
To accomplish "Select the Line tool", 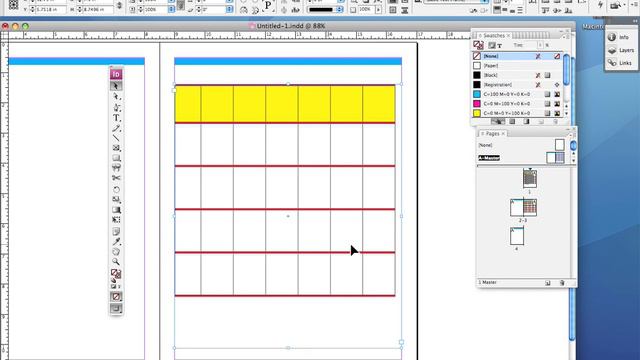I will 116,138.
